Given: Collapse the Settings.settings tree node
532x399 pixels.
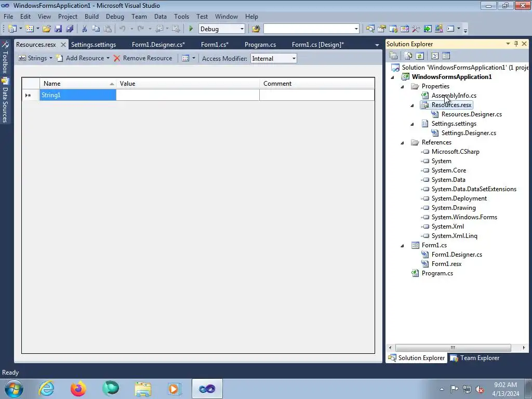Looking at the screenshot, I should click(412, 124).
